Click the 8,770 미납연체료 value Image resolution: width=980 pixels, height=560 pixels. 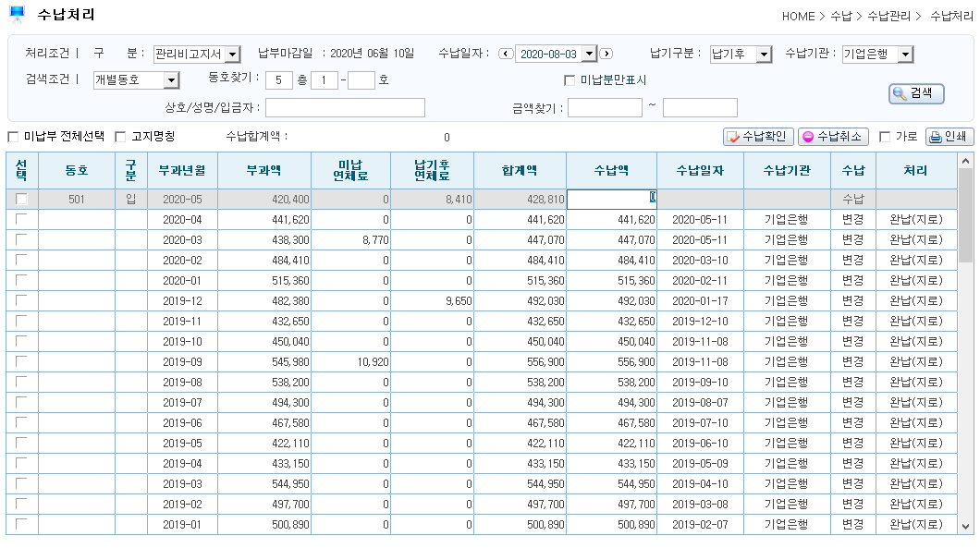(375, 240)
